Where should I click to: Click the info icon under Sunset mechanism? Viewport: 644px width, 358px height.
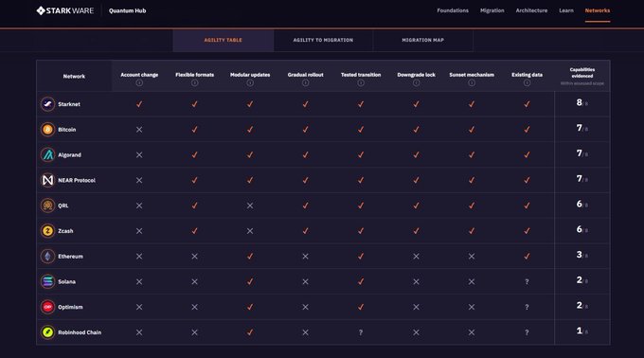tap(472, 83)
